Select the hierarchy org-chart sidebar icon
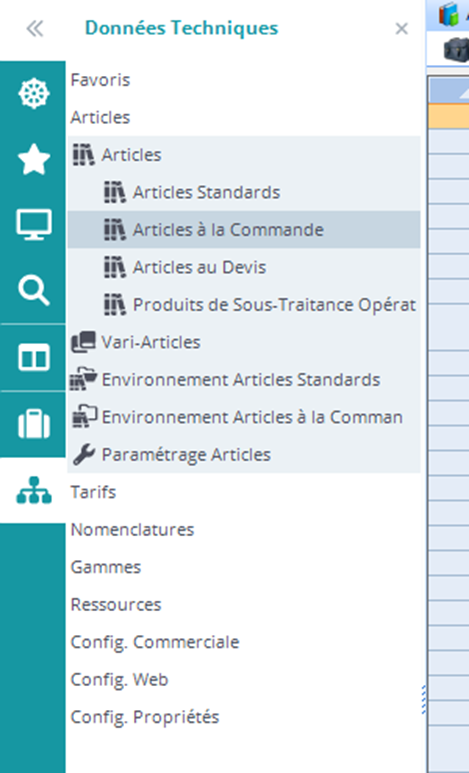This screenshot has width=469, height=773. [34, 491]
